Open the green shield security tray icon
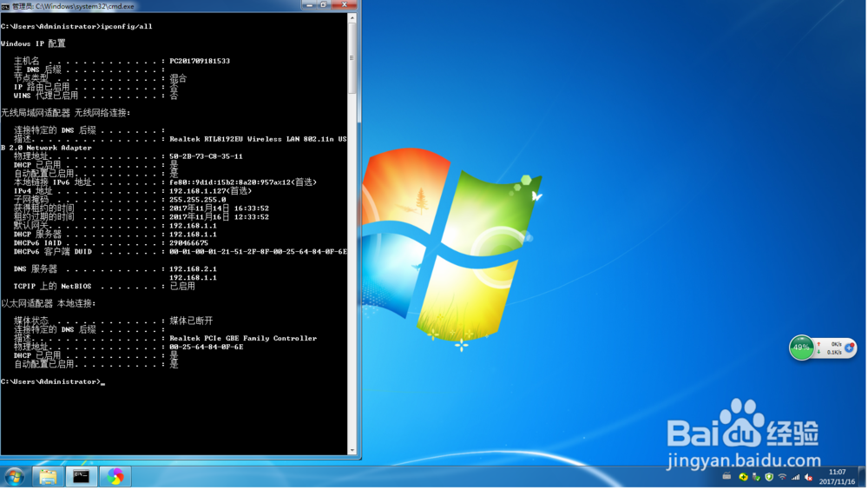The width and height of the screenshot is (868, 490). [x=769, y=478]
